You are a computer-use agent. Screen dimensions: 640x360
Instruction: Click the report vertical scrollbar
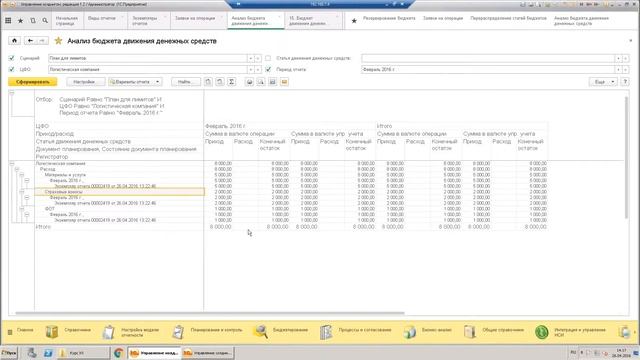tap(627, 157)
